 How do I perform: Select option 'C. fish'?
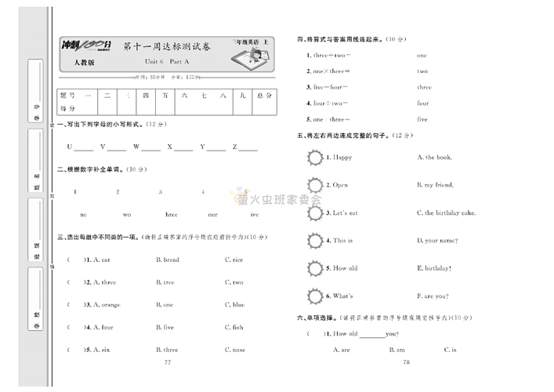pyautogui.click(x=234, y=327)
